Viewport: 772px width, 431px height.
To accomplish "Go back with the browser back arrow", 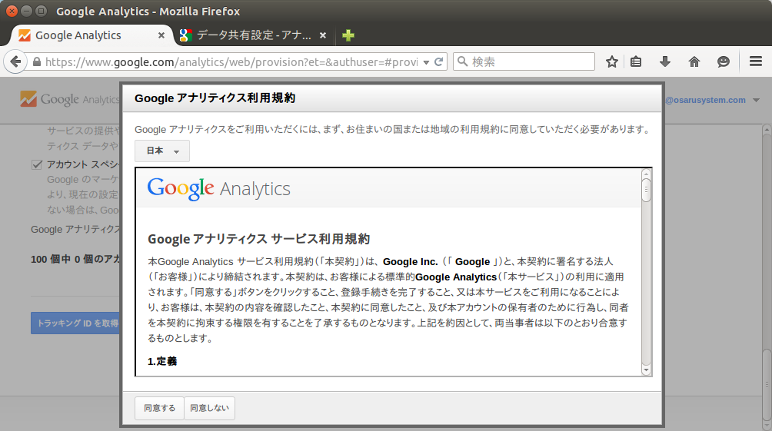I will (x=15, y=62).
